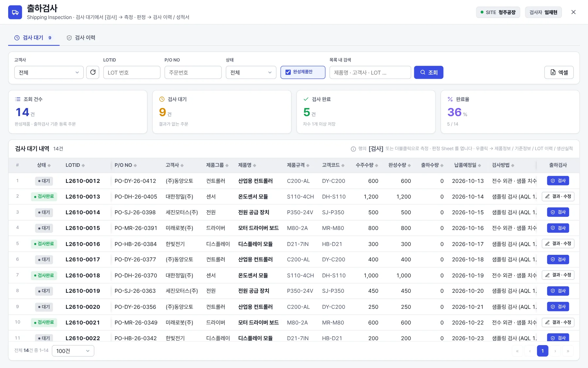
Task: Open the 상태 filter dropdown
Action: coord(251,72)
